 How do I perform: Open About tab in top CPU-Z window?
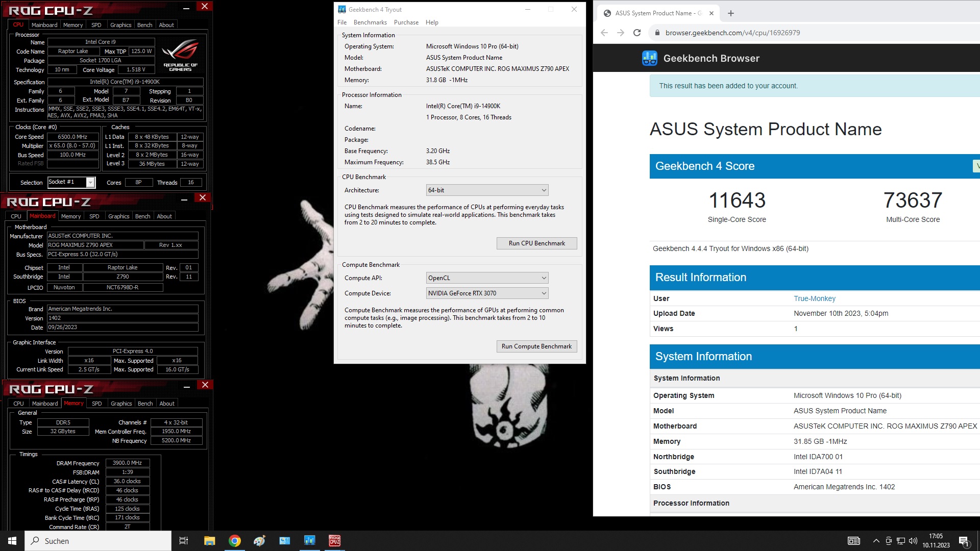click(x=166, y=25)
